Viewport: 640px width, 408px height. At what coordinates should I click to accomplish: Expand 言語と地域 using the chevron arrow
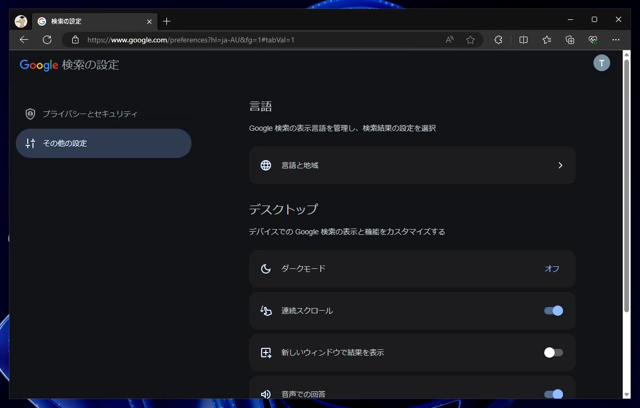tap(560, 165)
